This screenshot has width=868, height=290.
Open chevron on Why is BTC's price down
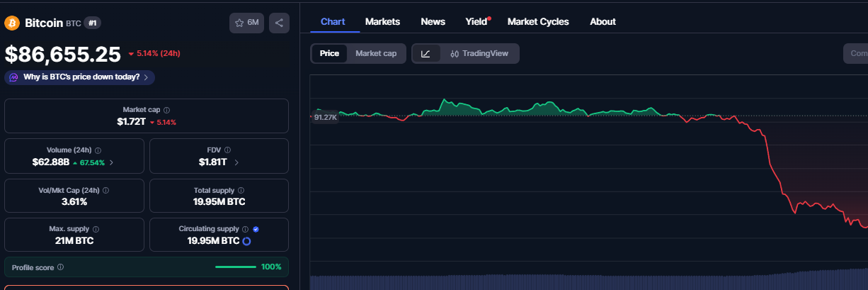(x=146, y=77)
